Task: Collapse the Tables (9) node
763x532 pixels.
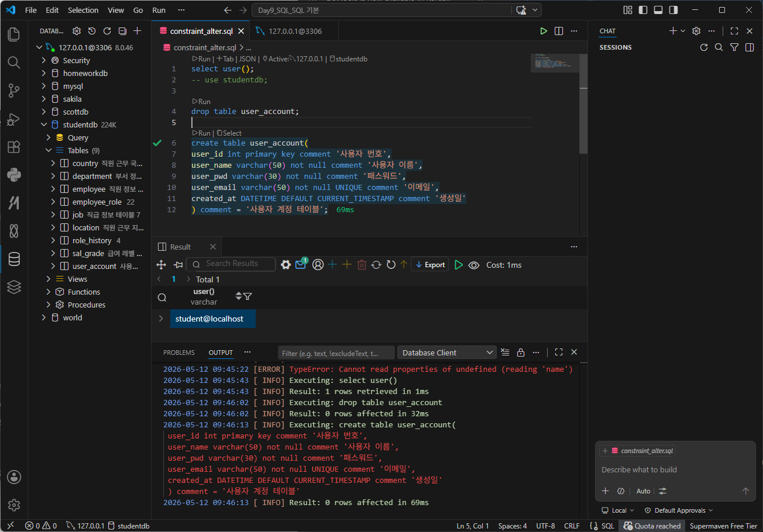Action: 49,150
